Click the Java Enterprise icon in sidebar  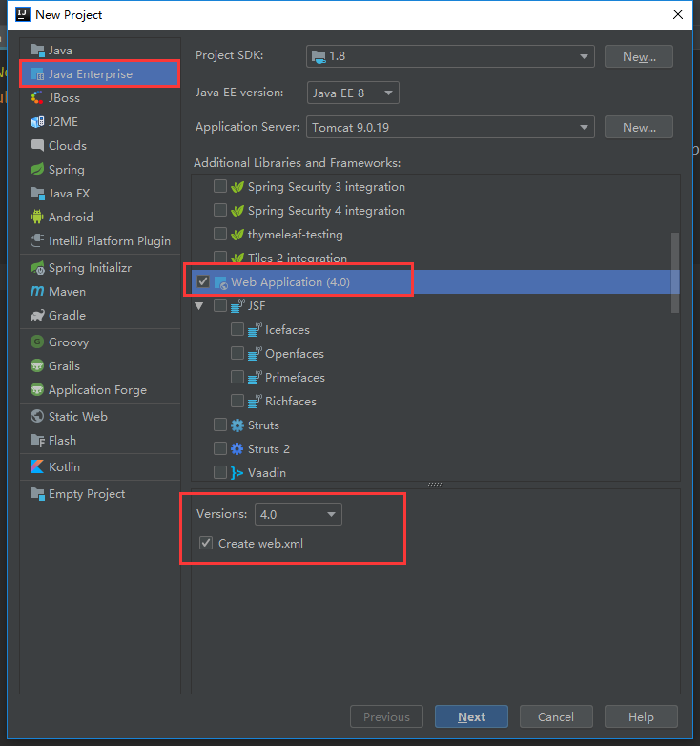[37, 74]
